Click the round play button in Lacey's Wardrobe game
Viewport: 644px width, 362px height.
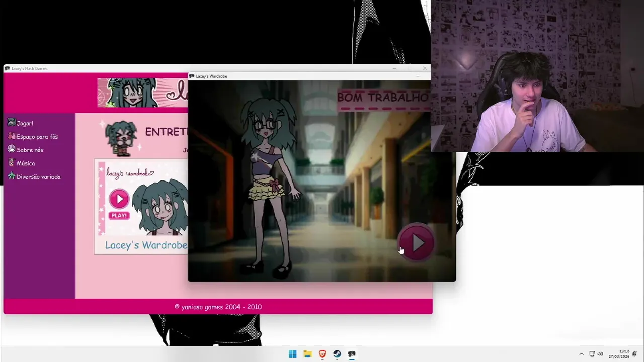click(x=416, y=243)
